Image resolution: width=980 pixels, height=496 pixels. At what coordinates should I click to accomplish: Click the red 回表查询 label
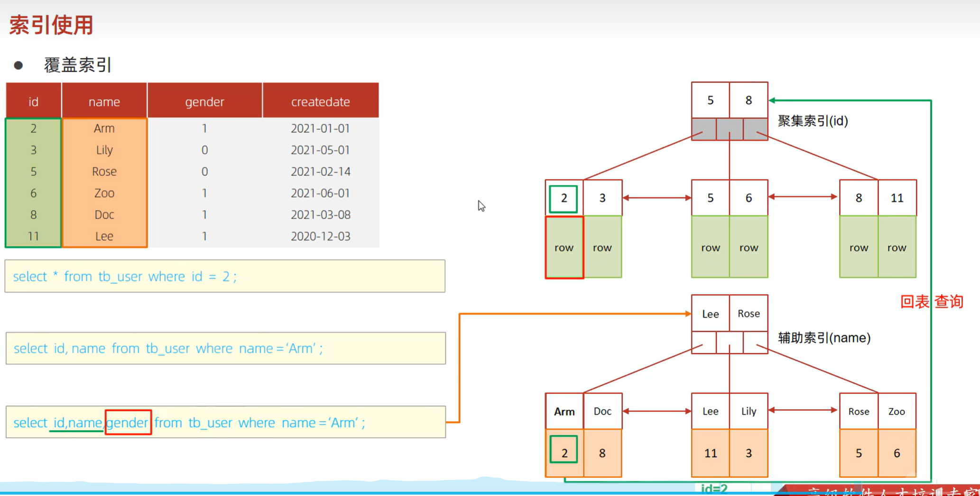point(932,302)
